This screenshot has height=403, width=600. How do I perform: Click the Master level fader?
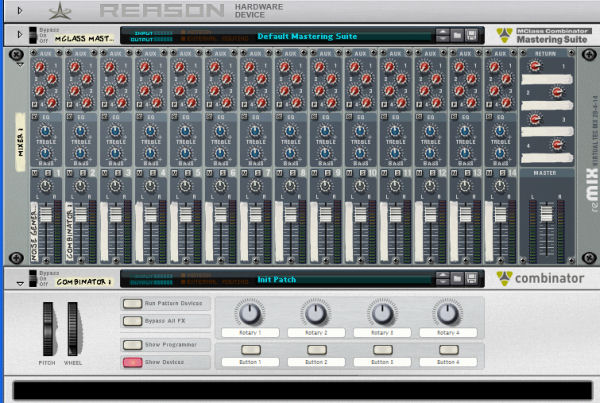[546, 214]
